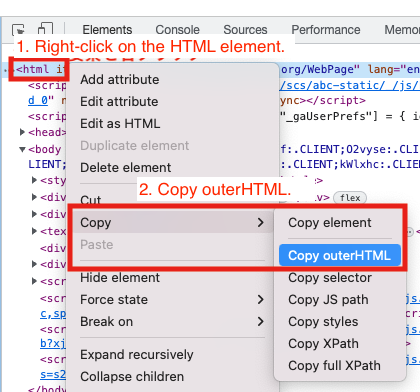Expand the head element node

click(x=22, y=132)
